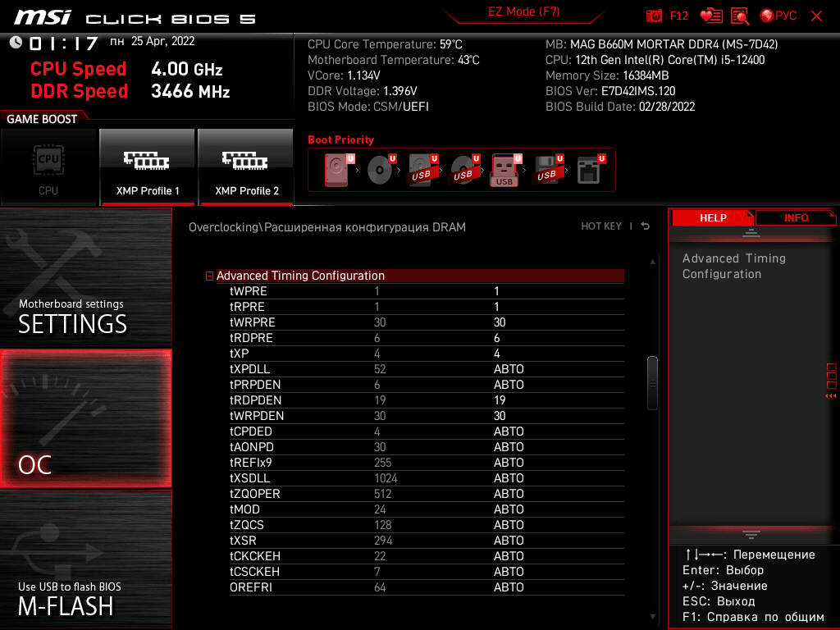Close the BIOS with the X icon

[816, 16]
